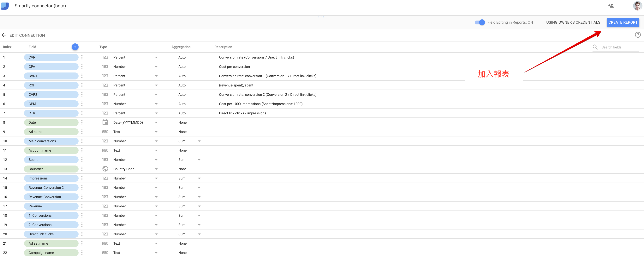
Task: Click globe type icon in Countries row
Action: [x=105, y=169]
